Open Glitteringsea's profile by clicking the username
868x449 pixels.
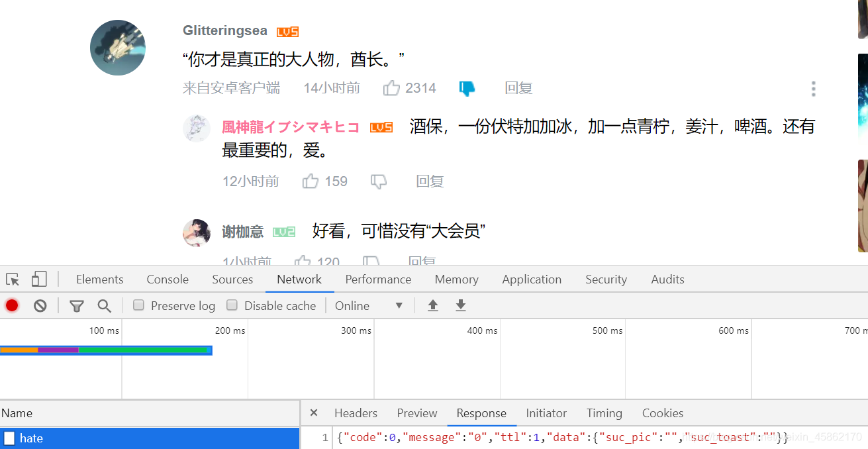(224, 30)
